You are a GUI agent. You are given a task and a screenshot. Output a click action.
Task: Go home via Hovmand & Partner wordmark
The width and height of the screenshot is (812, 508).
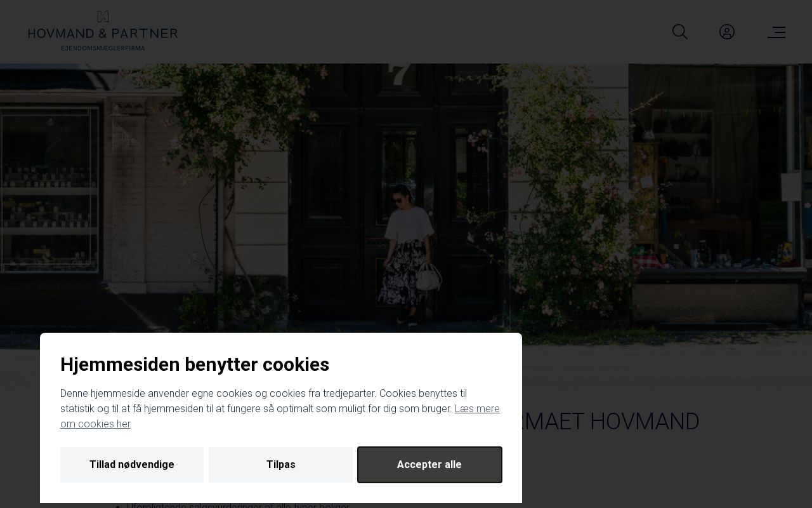pos(103,33)
